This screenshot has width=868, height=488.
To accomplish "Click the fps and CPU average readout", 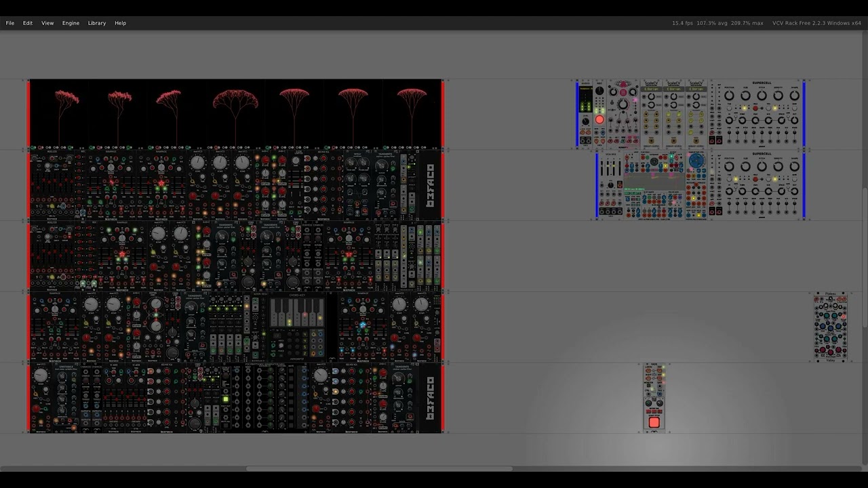I will (x=717, y=23).
